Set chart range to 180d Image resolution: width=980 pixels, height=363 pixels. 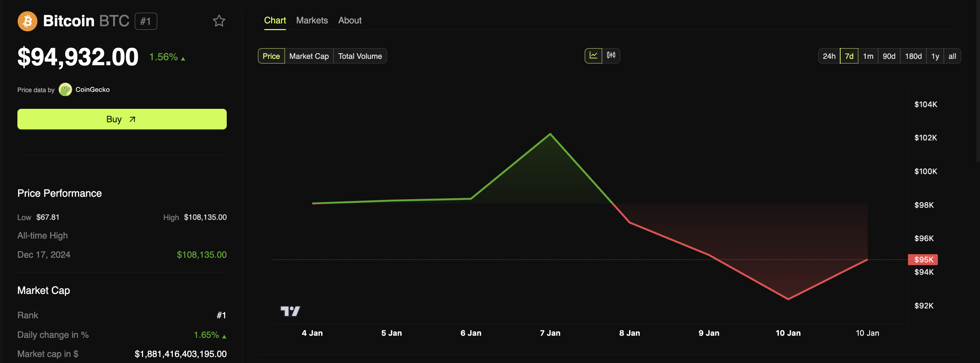pos(913,56)
